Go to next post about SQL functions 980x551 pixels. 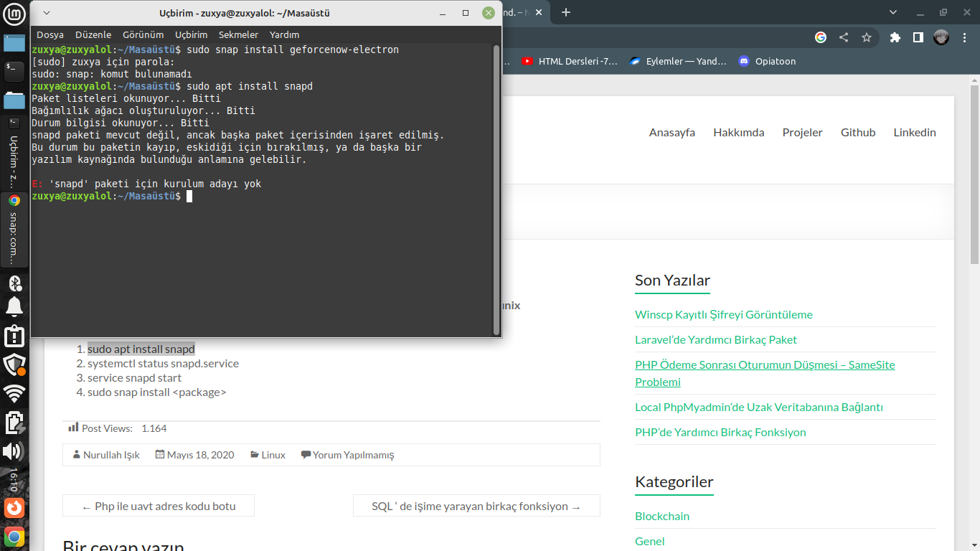[x=476, y=506]
